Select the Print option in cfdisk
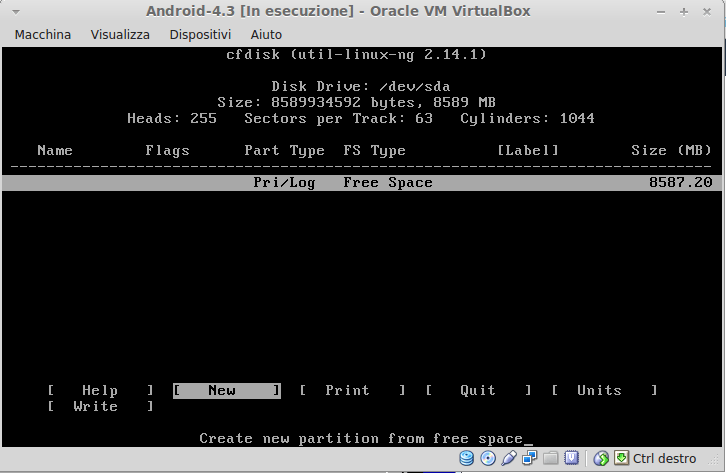Screen dimensions: 726x473 352,390
